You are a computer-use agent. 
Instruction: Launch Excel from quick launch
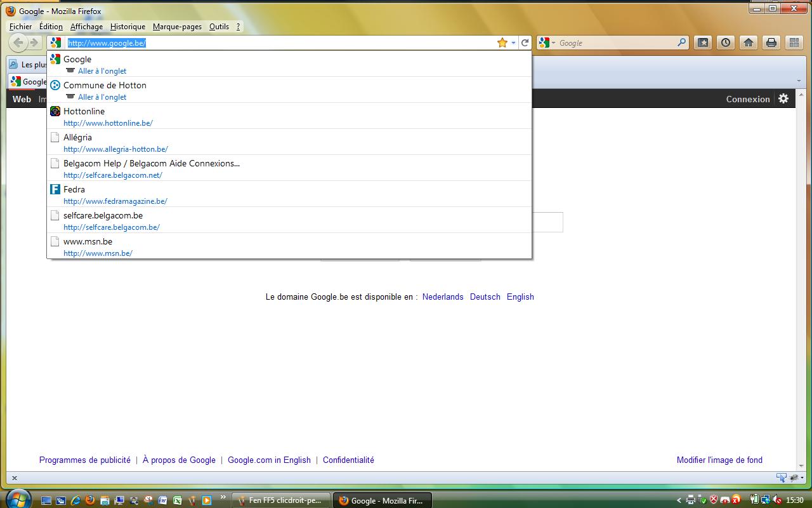pyautogui.click(x=177, y=500)
